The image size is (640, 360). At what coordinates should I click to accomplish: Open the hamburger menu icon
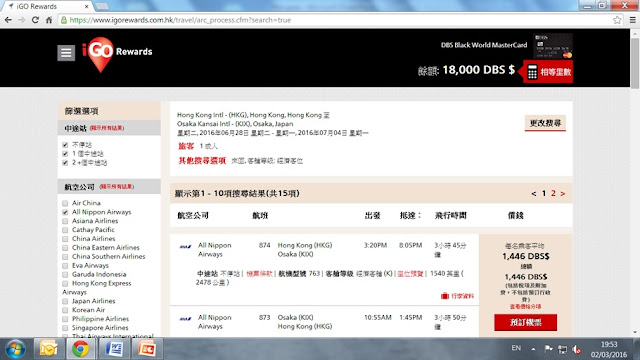66,53
